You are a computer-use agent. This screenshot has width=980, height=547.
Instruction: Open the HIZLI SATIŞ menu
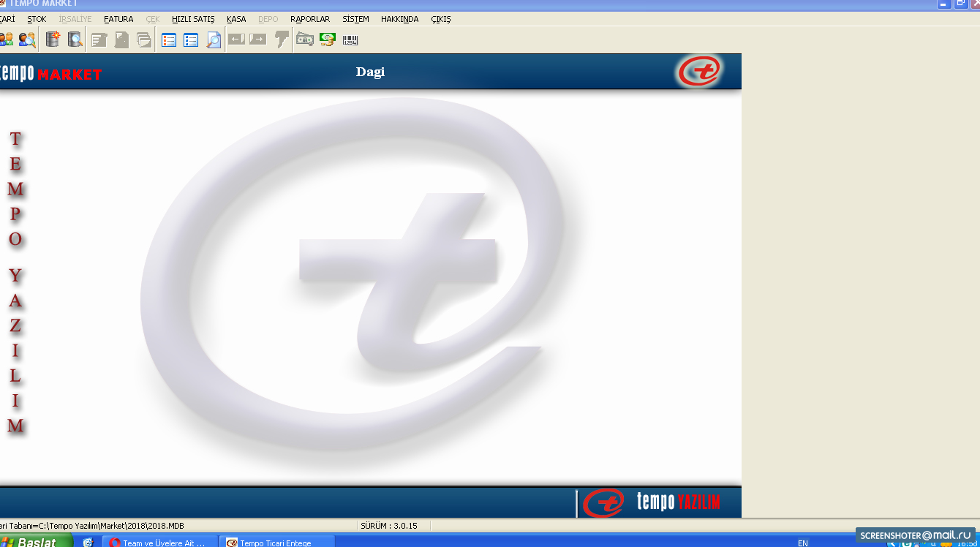point(193,19)
